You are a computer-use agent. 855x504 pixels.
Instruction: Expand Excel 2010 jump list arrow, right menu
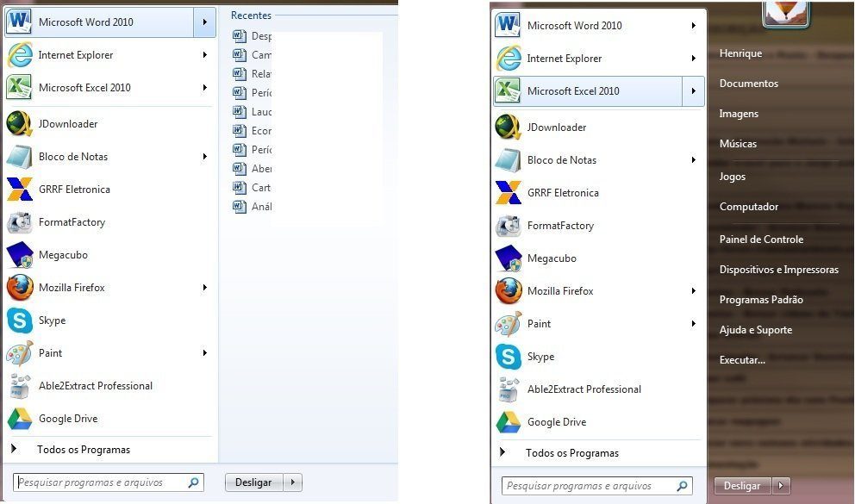[693, 91]
